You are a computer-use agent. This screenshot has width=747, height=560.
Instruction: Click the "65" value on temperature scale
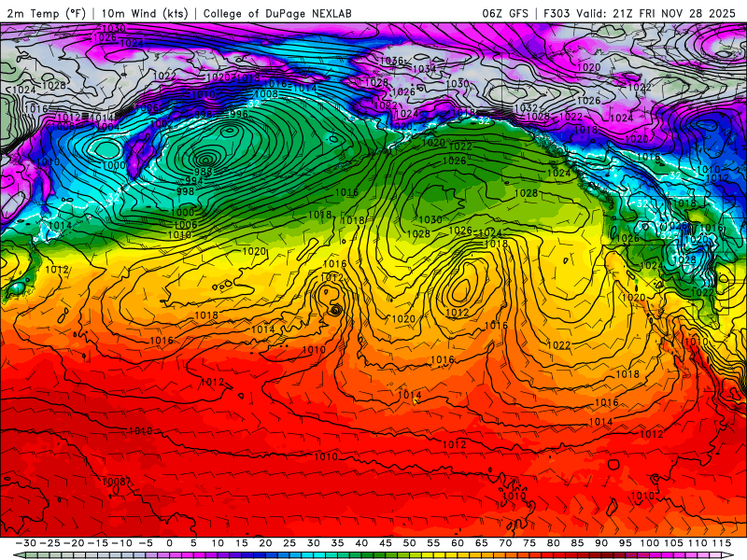(x=481, y=543)
